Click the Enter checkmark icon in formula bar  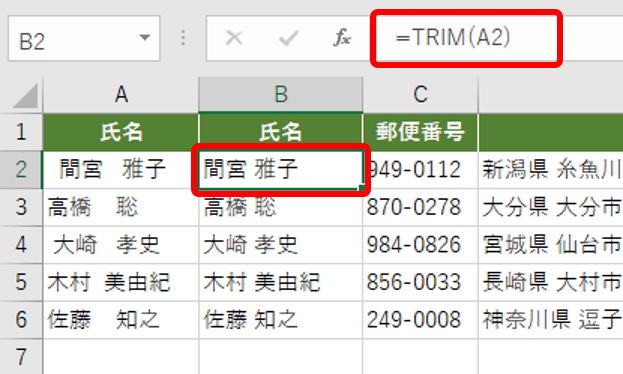288,39
